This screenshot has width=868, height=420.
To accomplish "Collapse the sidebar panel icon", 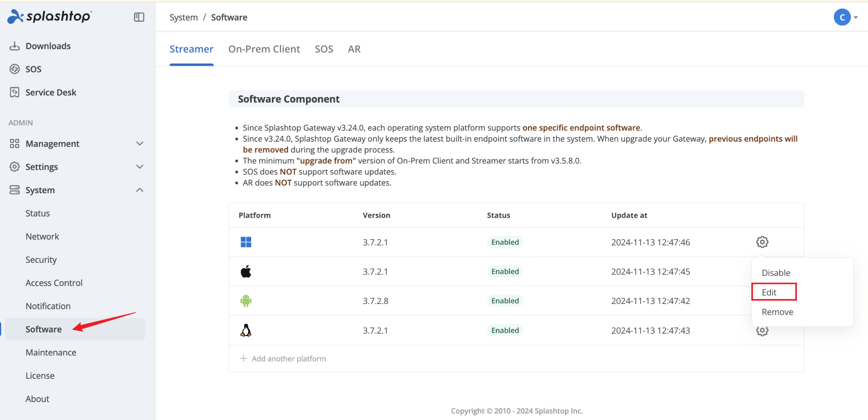I will [139, 17].
